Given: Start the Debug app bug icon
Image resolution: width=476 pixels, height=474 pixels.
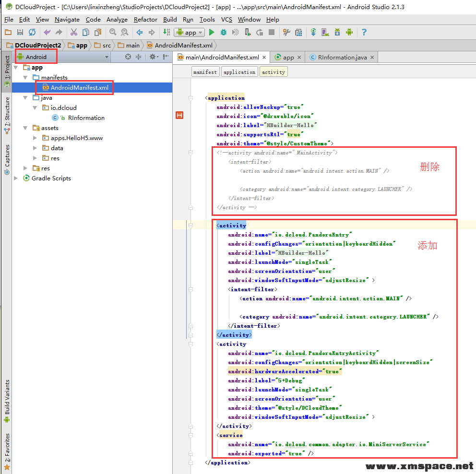Looking at the screenshot, I should [224, 32].
